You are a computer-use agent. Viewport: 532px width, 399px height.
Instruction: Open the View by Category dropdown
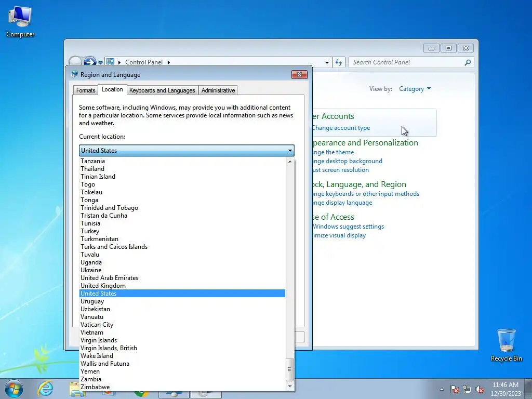(415, 89)
